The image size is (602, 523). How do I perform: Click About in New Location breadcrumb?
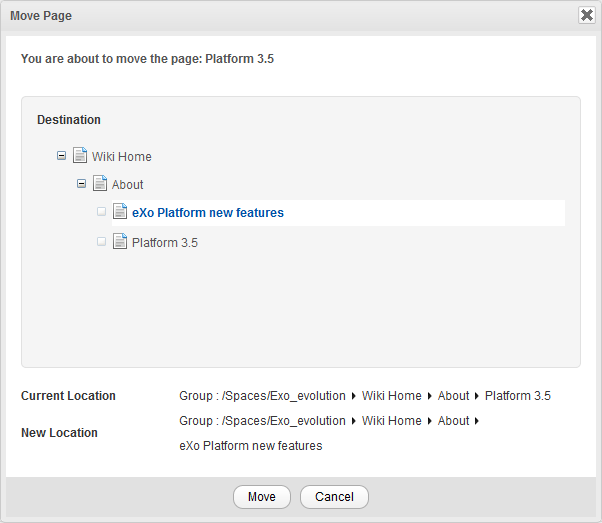tap(453, 421)
